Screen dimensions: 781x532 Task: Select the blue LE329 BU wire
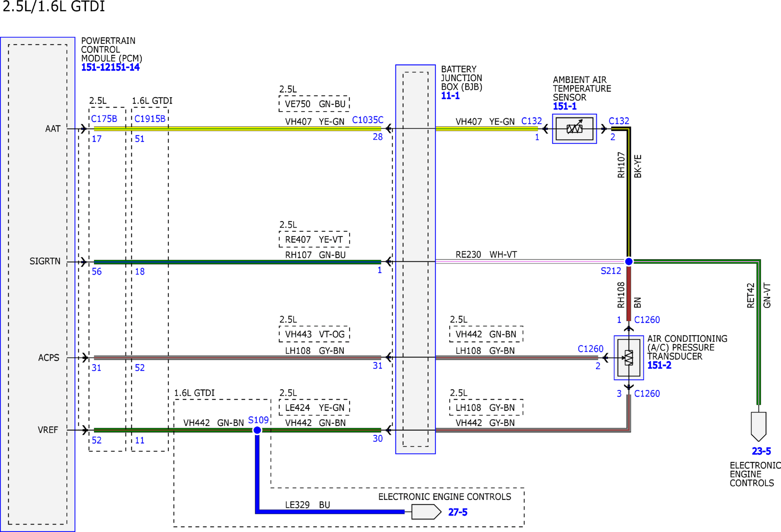(x=329, y=512)
